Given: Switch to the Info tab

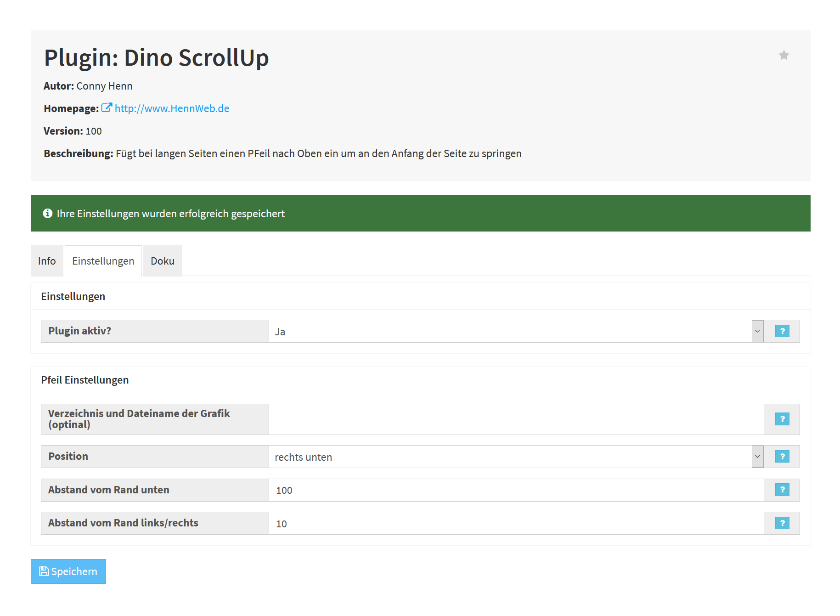Looking at the screenshot, I should pyautogui.click(x=47, y=261).
